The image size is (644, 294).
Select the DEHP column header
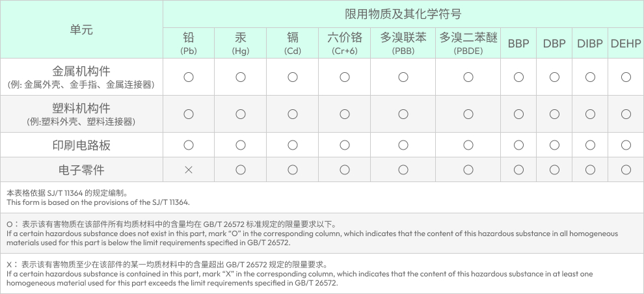[626, 44]
